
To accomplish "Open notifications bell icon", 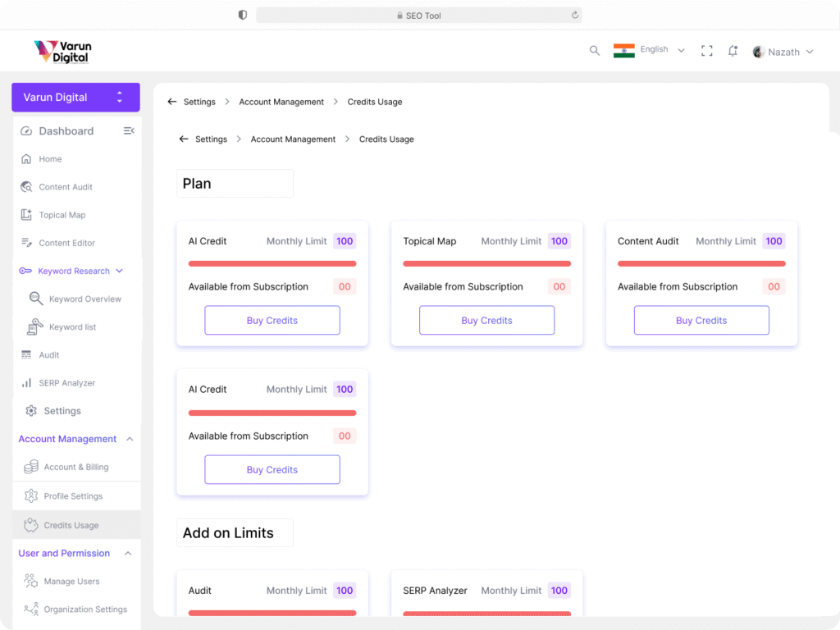I will click(x=733, y=51).
